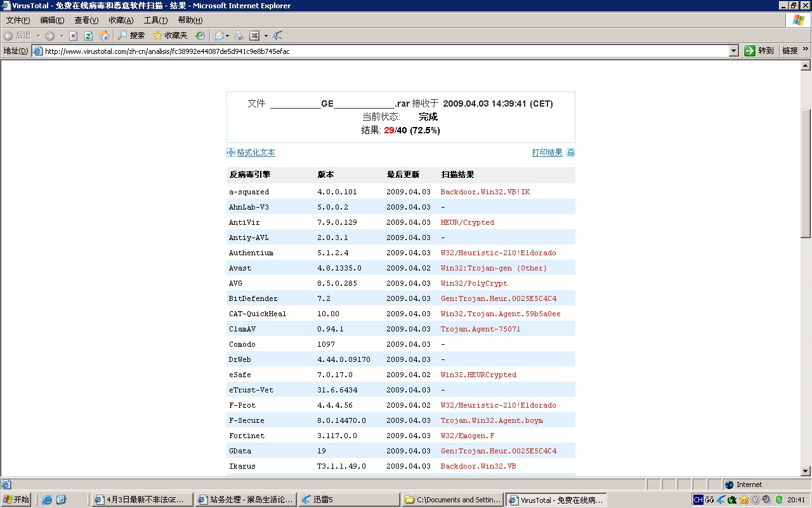Image resolution: width=812 pixels, height=508 pixels.
Task: Launch Internet Explorer from quick launch
Action: (47, 500)
